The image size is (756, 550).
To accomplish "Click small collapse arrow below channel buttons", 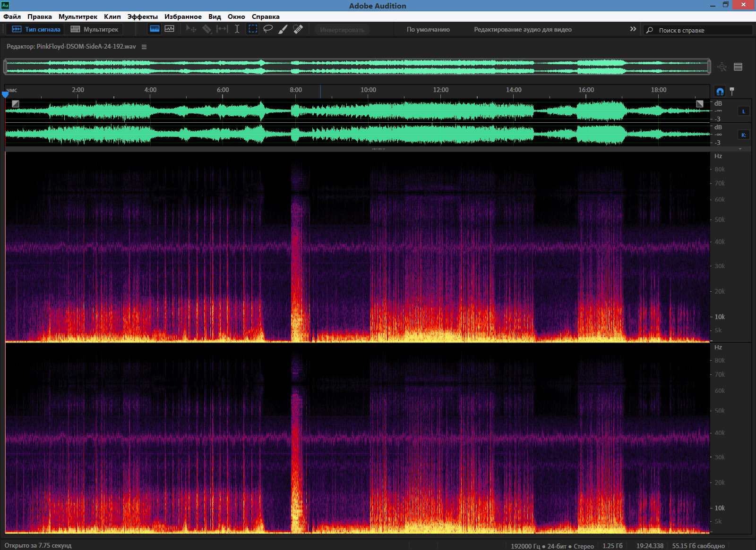I will [740, 149].
